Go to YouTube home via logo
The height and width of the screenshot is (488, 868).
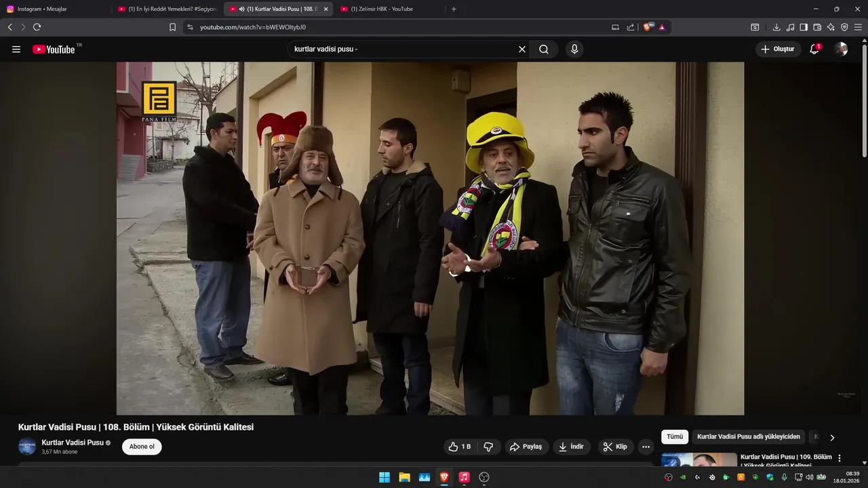point(54,49)
